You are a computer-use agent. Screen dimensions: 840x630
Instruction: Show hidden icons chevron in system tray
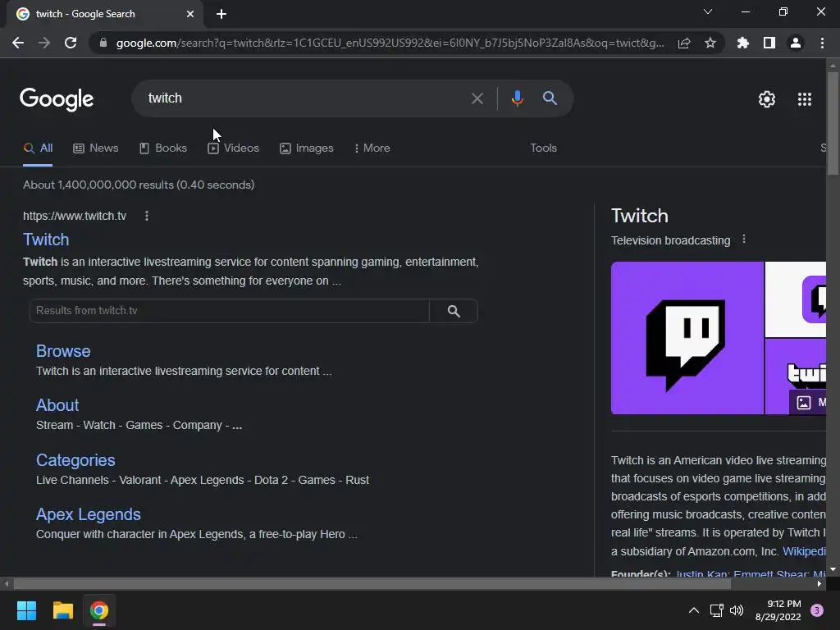(694, 610)
